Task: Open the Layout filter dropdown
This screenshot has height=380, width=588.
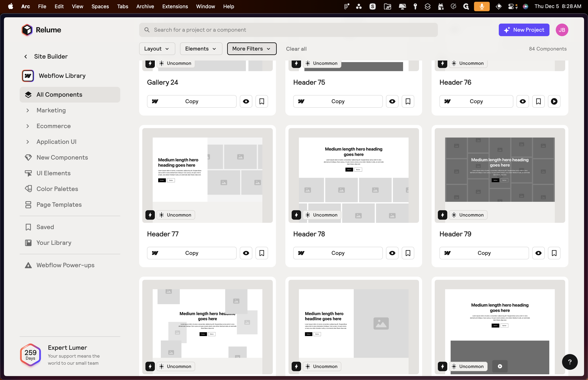Action: point(157,49)
